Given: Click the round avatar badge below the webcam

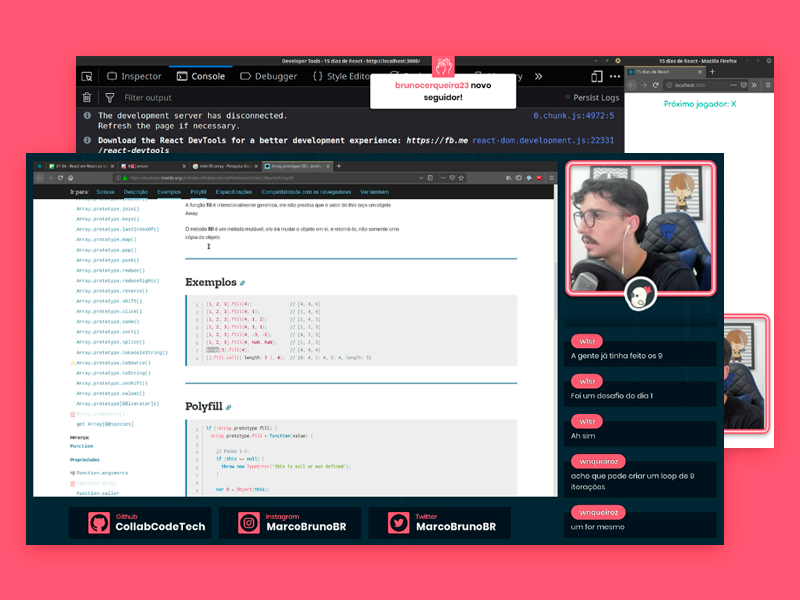Looking at the screenshot, I should pyautogui.click(x=640, y=294).
